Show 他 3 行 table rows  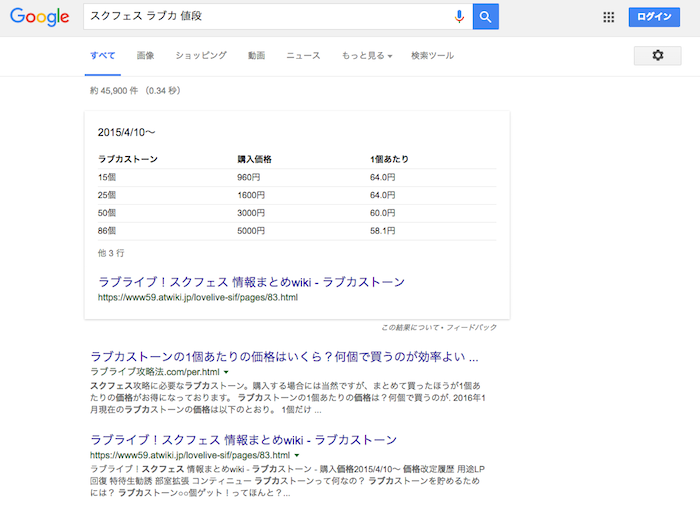pos(111,253)
